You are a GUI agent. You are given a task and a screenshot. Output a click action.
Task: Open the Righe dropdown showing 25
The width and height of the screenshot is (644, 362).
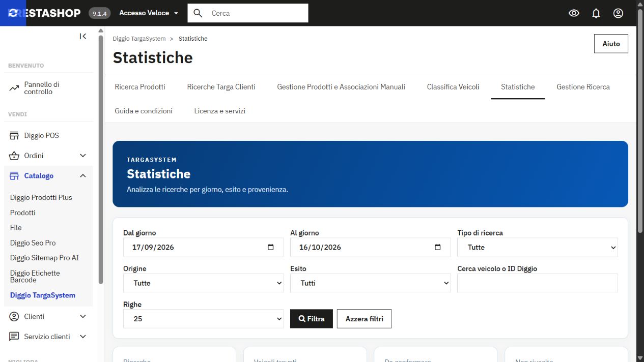pyautogui.click(x=203, y=319)
